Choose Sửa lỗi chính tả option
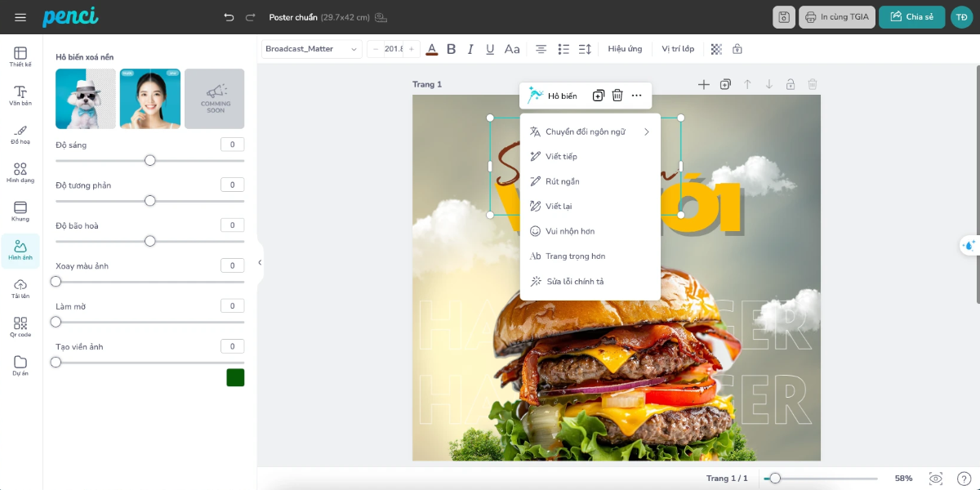The height and width of the screenshot is (490, 980). tap(575, 282)
